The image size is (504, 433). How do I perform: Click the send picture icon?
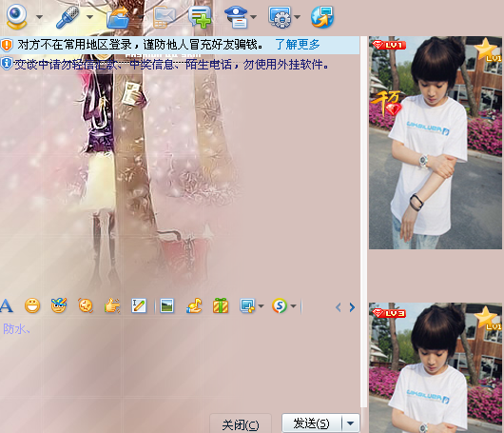(x=166, y=305)
